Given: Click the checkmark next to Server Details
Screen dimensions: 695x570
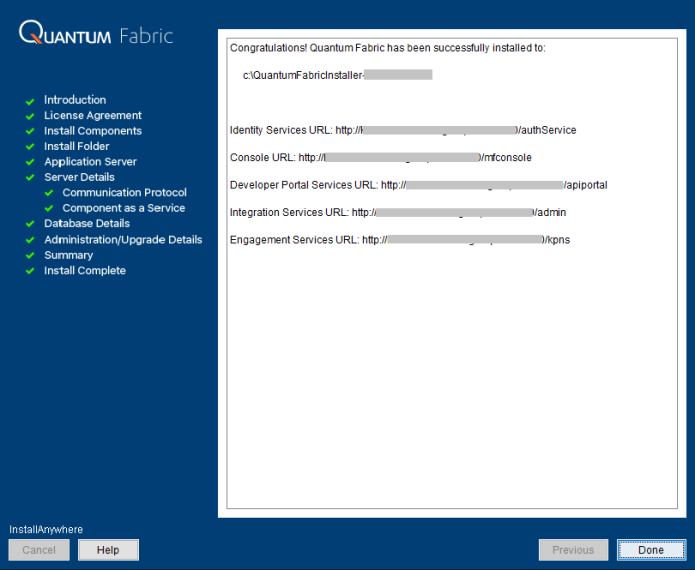Looking at the screenshot, I should pos(30,178).
